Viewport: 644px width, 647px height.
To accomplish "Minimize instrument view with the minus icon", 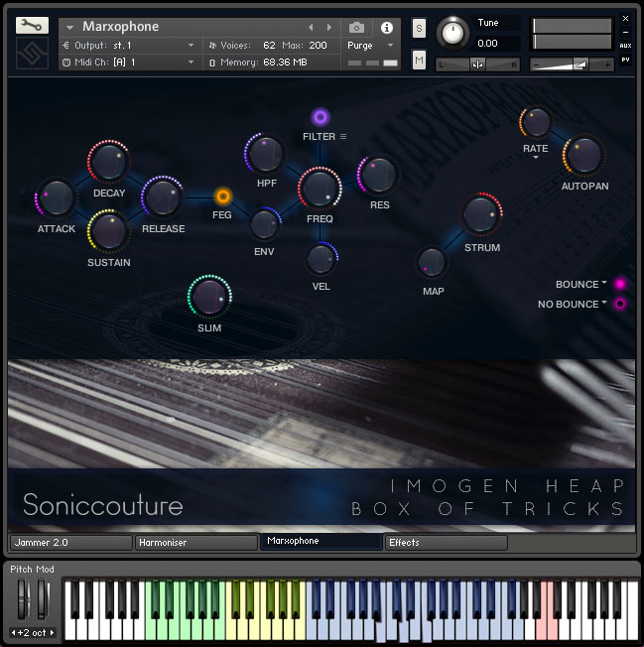I will (x=625, y=32).
